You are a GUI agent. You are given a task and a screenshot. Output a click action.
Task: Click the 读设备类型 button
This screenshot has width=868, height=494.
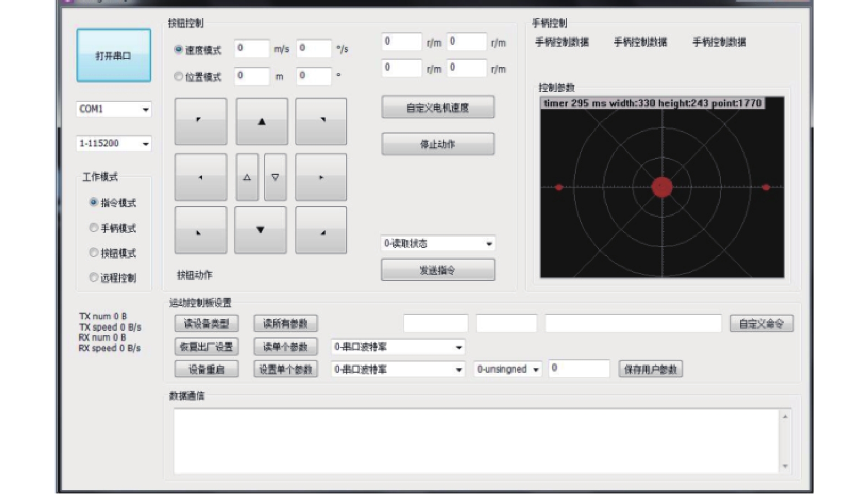click(206, 324)
